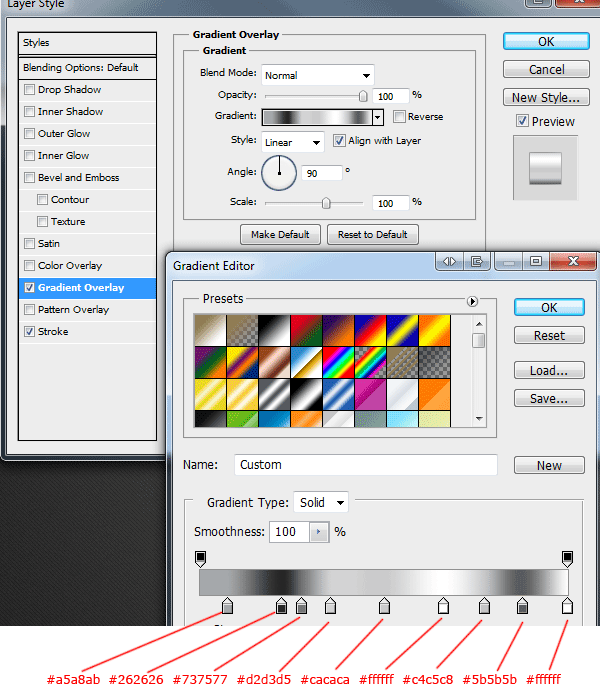Screen dimensions: 600x700
Task: Click the left opacity stop above gradient bar
Action: [200, 559]
